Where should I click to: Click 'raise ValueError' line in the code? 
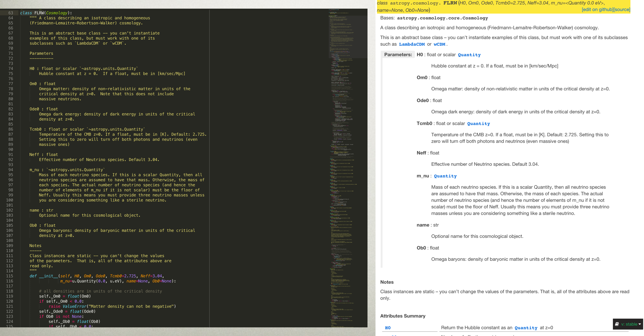coord(112,306)
